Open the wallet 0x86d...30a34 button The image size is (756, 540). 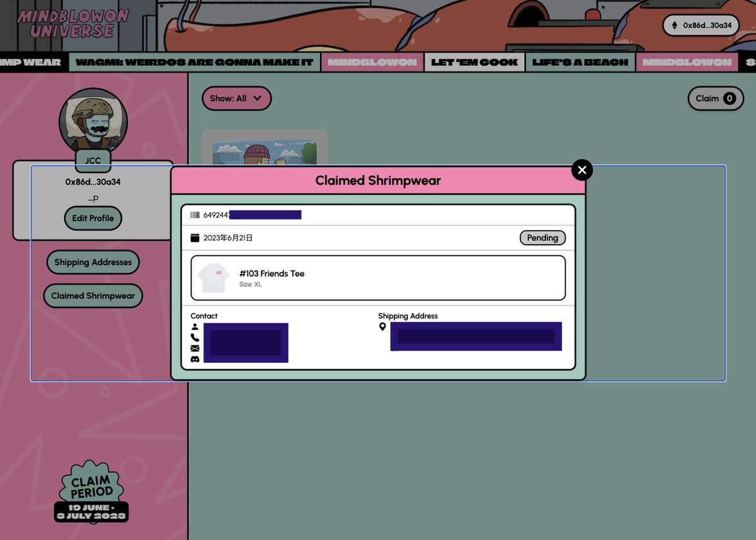pyautogui.click(x=701, y=25)
